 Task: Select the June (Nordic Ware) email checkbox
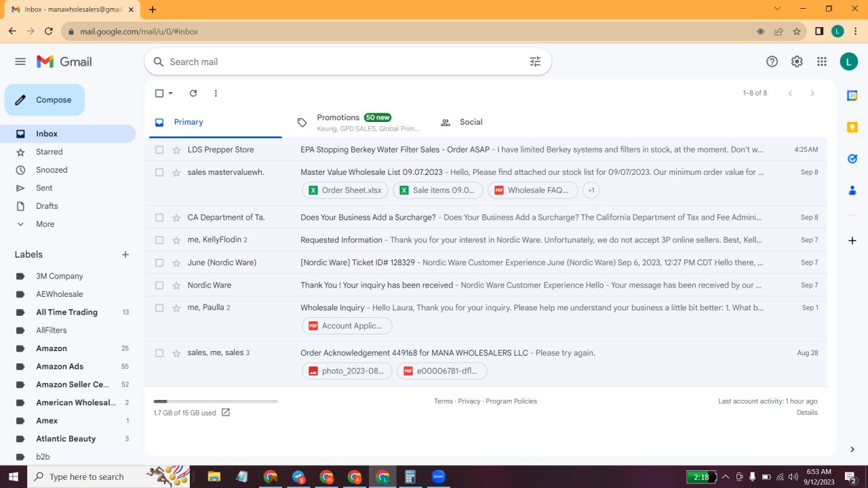tap(159, 262)
